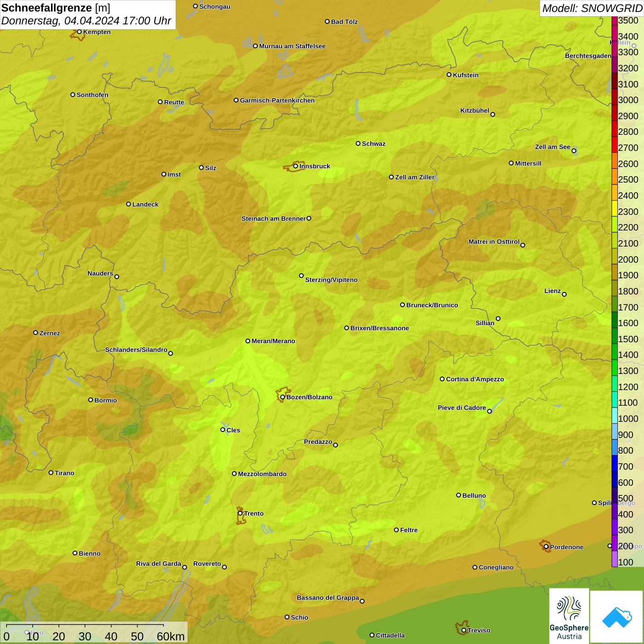Click the Berchtesgaden label
Viewport: 644px width, 644px height.
pyautogui.click(x=588, y=56)
